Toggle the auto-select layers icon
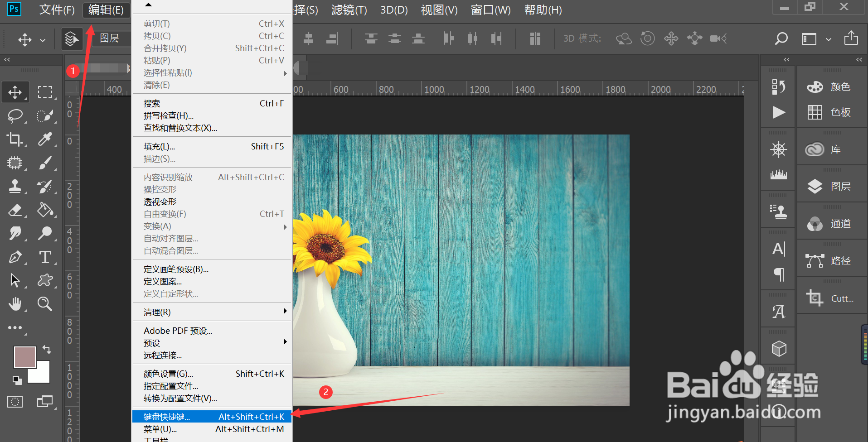The height and width of the screenshot is (442, 868). (x=71, y=39)
